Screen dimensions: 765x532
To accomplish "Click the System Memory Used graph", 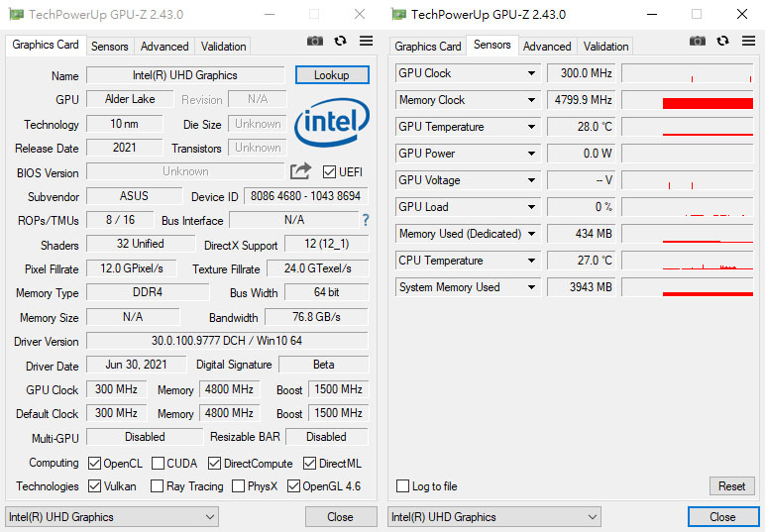I will coord(688,287).
